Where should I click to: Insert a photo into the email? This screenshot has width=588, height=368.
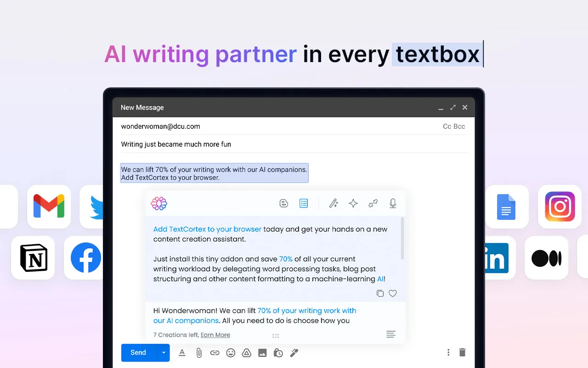(x=262, y=352)
